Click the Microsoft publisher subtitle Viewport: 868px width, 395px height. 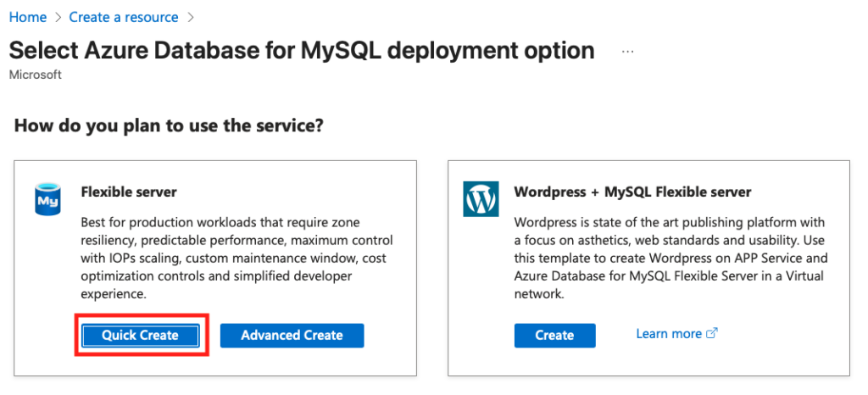tap(36, 75)
